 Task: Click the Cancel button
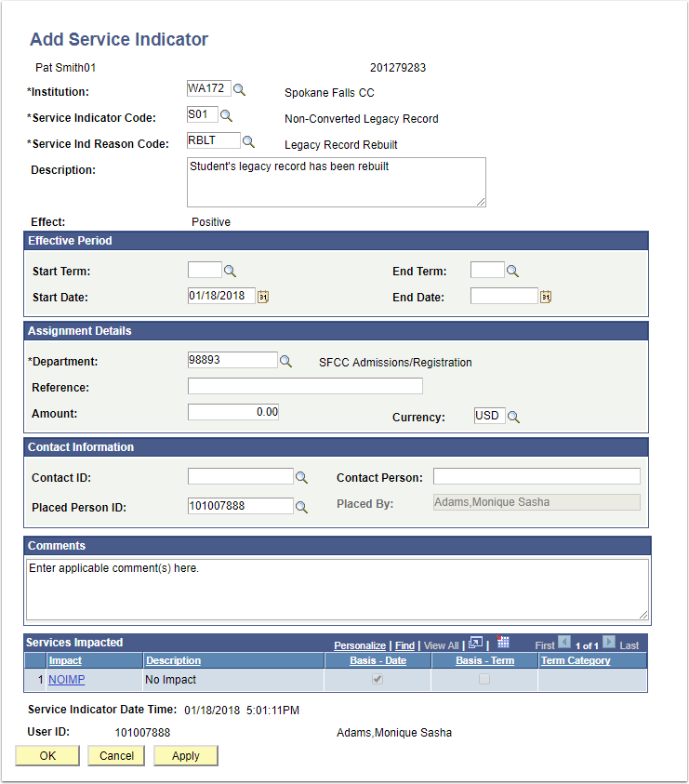point(116,755)
